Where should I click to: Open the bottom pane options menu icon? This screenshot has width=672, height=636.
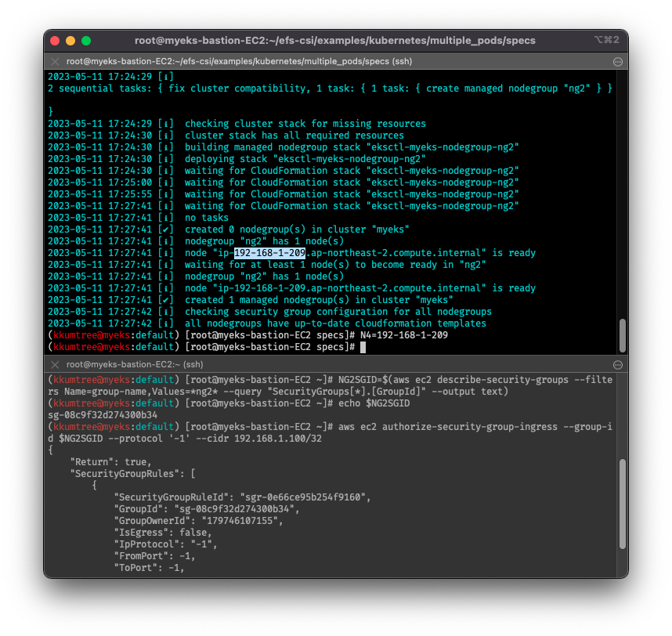point(618,365)
